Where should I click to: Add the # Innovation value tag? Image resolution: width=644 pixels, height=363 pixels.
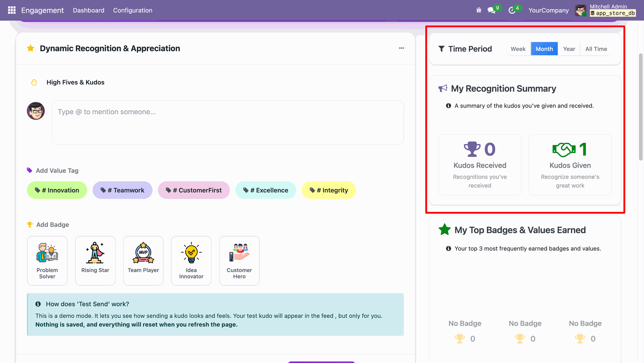click(57, 190)
